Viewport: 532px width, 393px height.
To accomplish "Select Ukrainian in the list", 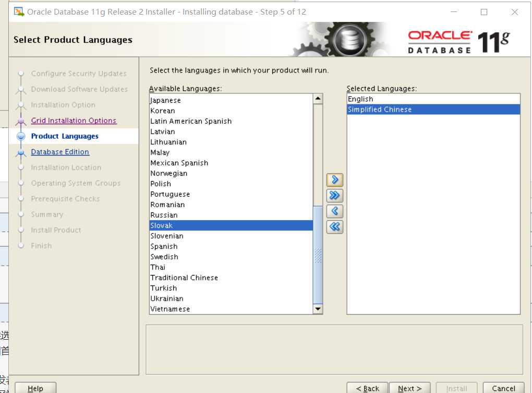I will tap(231, 299).
